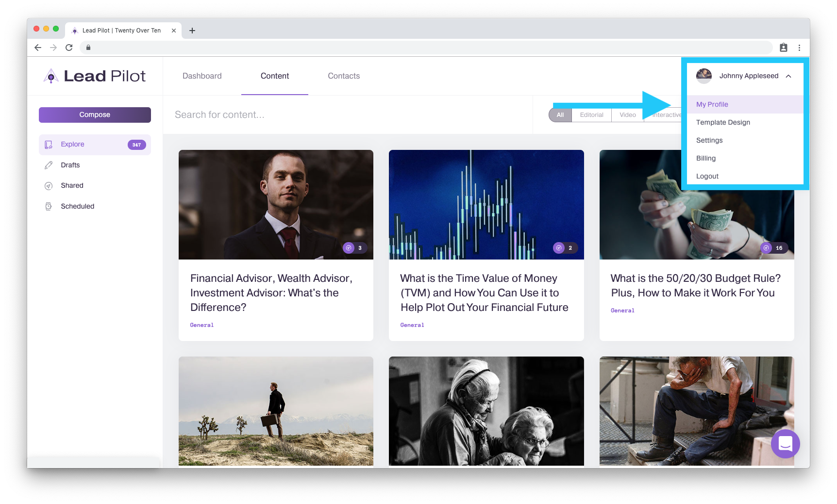Viewport: 837px width, 504px height.
Task: Open the man with briefcase desert thumbnail
Action: 276,411
